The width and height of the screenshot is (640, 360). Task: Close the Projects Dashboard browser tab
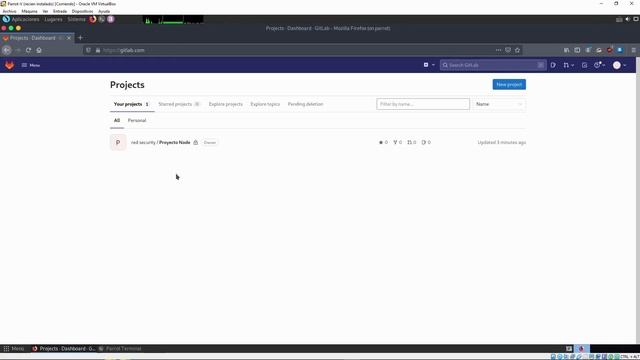(x=69, y=38)
